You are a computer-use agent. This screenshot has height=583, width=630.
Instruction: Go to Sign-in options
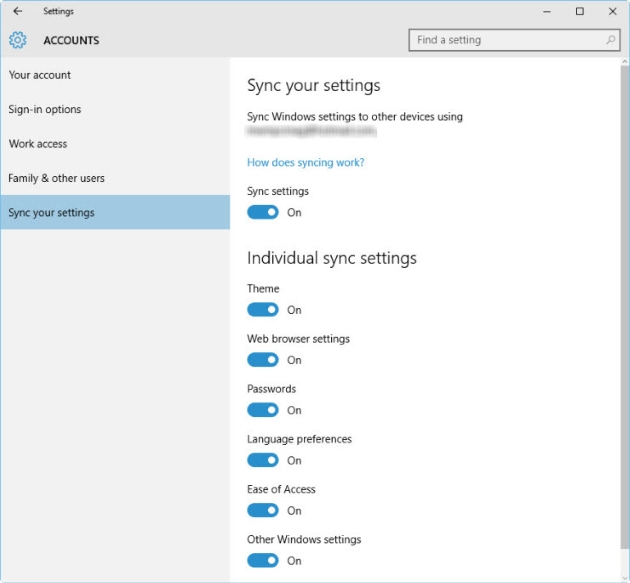tap(45, 109)
